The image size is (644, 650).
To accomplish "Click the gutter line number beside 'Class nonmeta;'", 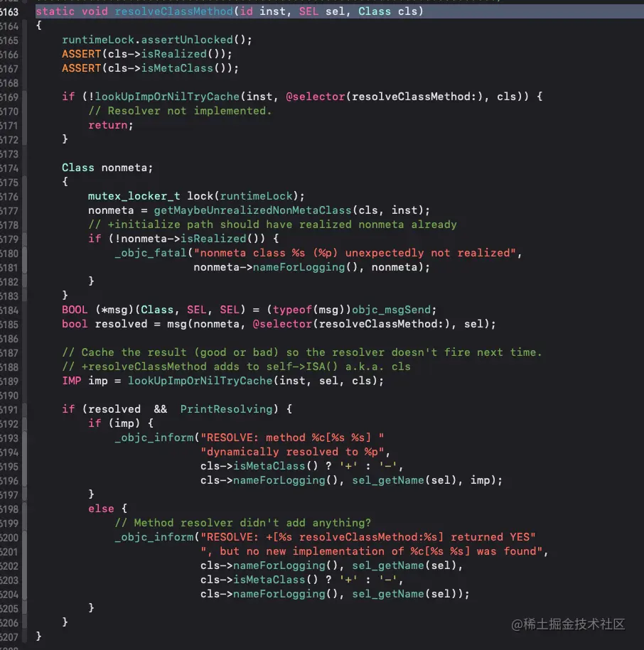I will tap(9, 168).
